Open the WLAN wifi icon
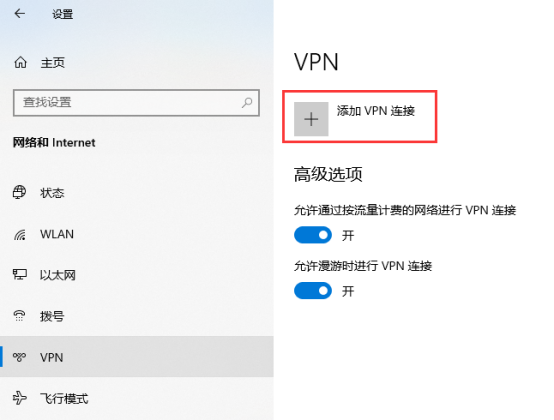 click(20, 234)
